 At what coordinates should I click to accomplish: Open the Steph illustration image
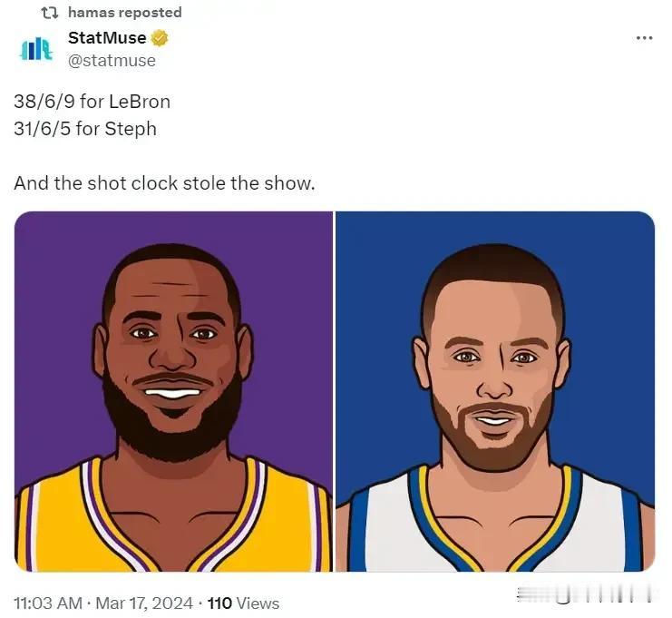(x=495, y=391)
